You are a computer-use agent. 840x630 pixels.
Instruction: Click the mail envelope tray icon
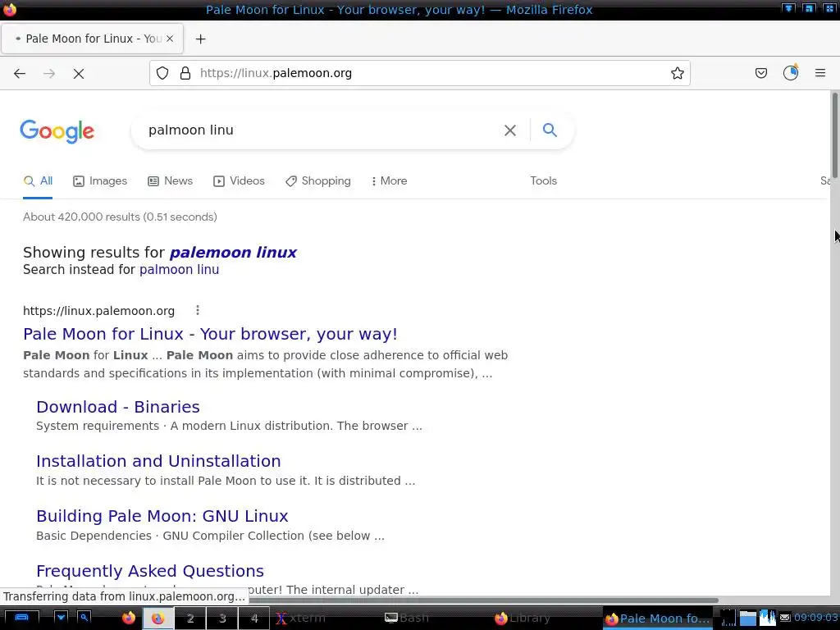click(785, 619)
